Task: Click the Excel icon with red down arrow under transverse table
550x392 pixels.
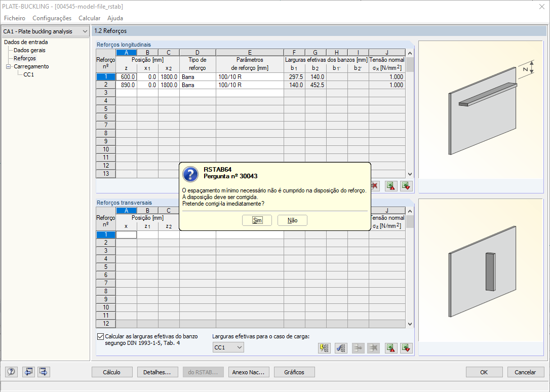Action: pyautogui.click(x=406, y=348)
